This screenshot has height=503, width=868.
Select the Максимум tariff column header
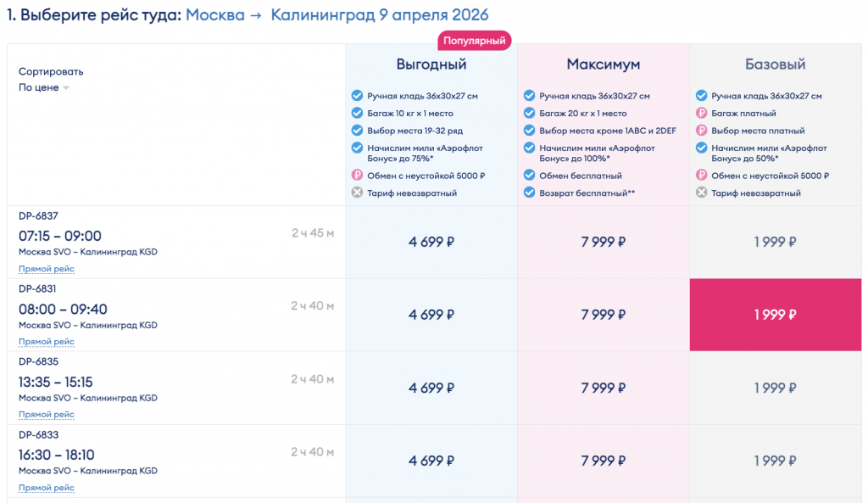pos(603,64)
